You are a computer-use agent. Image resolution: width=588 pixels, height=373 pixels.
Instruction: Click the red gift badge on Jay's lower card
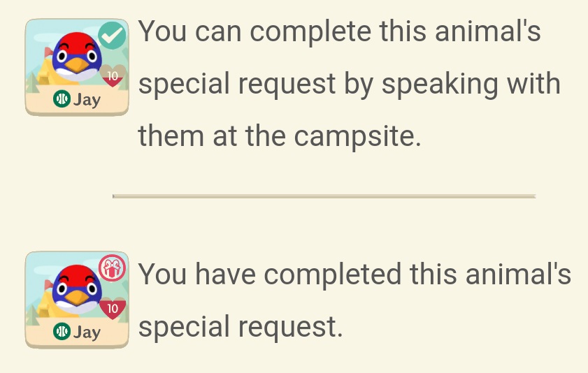pos(112,268)
